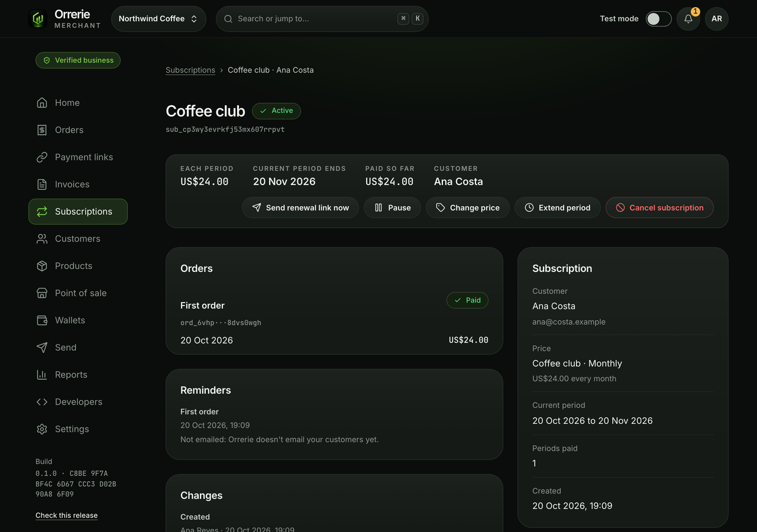Click the Active status badge
The height and width of the screenshot is (532, 757).
click(x=276, y=111)
